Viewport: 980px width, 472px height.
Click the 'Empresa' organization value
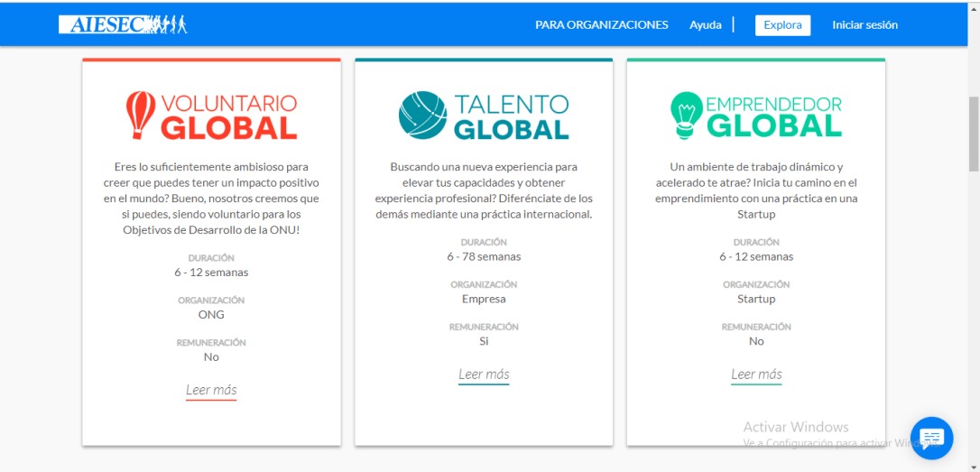pyautogui.click(x=484, y=299)
